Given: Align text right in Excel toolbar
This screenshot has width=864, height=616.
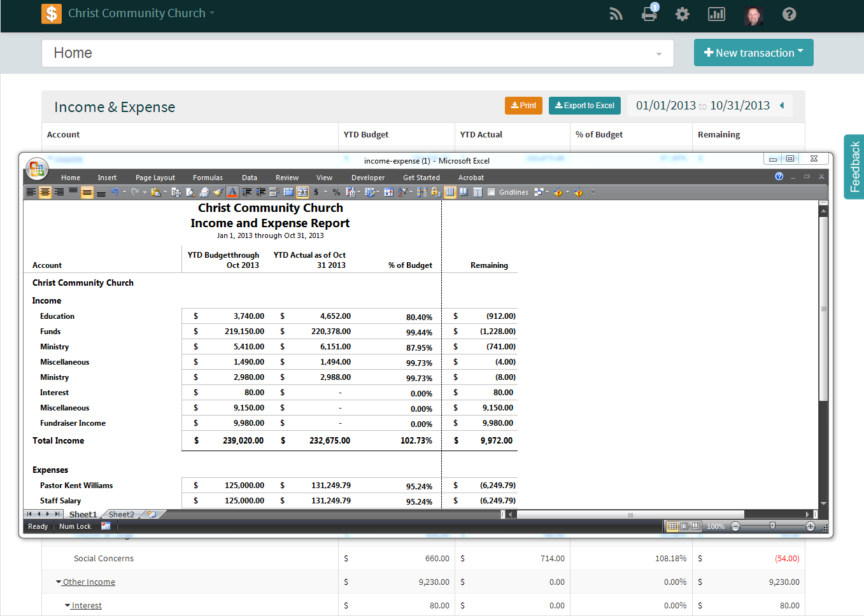Looking at the screenshot, I should click(x=59, y=192).
